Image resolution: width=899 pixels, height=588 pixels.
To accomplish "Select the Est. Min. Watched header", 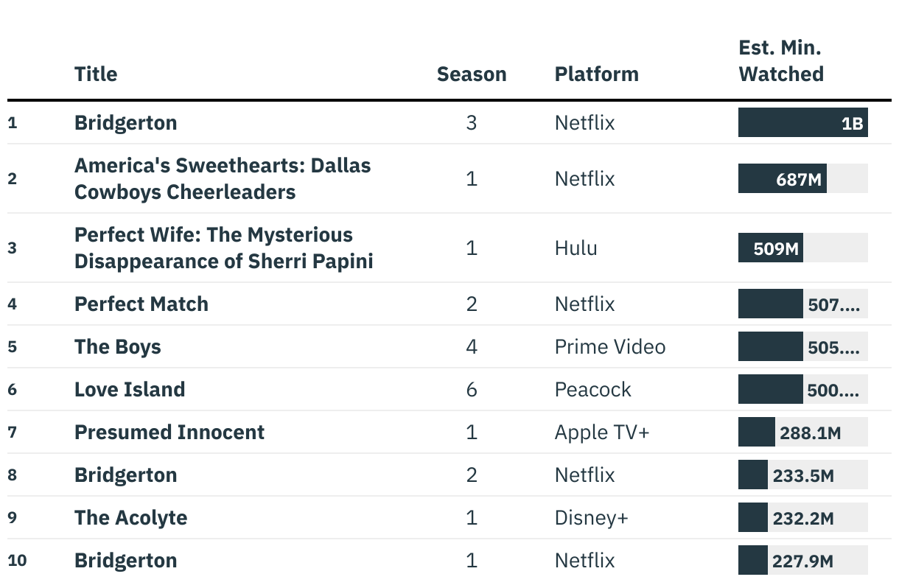I will coord(781,61).
